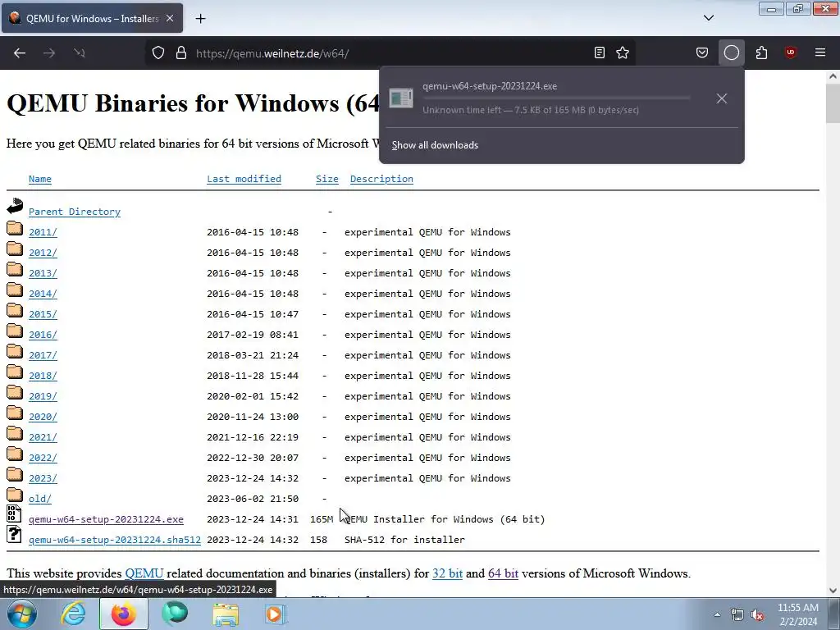Open the downloads toolbar button
840x630 pixels.
pos(731,52)
